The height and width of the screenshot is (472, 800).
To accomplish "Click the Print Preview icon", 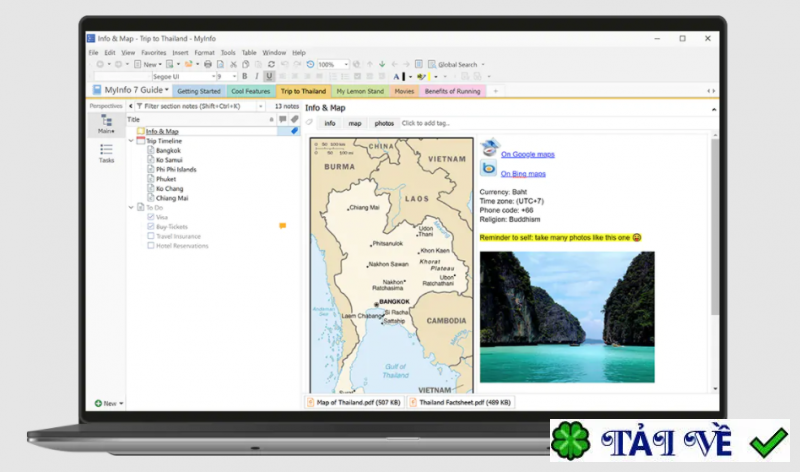I will pos(220,64).
